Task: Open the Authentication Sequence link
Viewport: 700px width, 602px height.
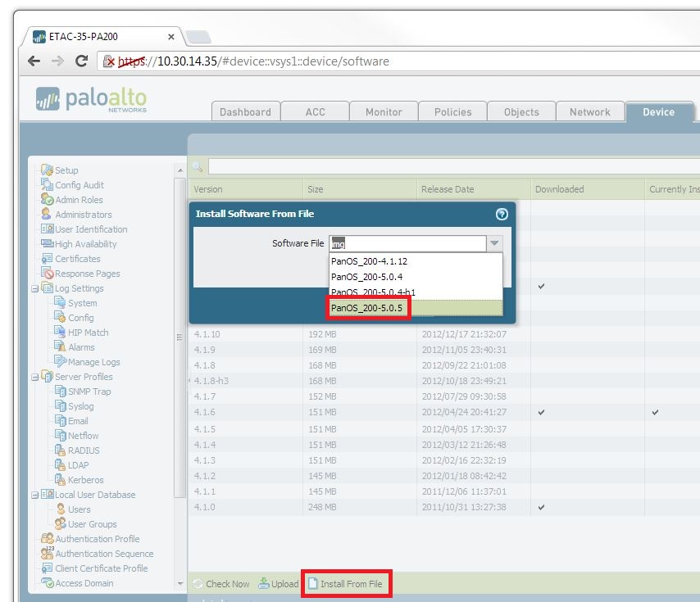Action: tap(104, 554)
